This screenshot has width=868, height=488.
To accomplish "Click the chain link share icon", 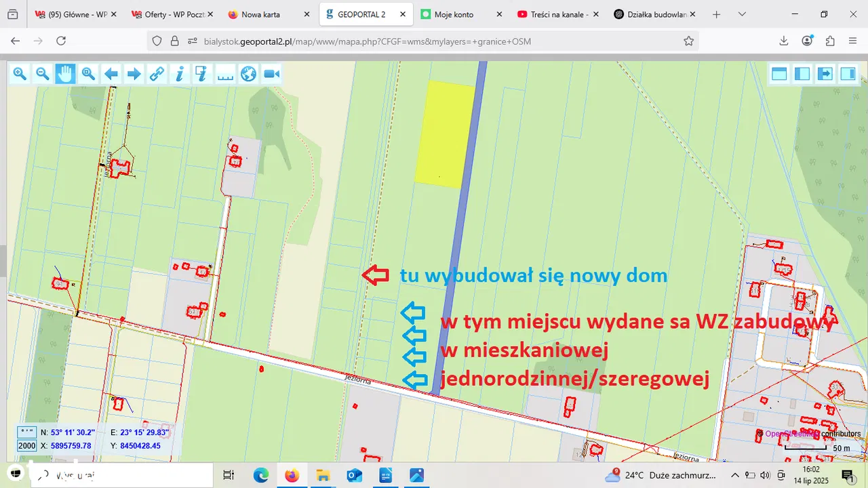I will click(157, 74).
